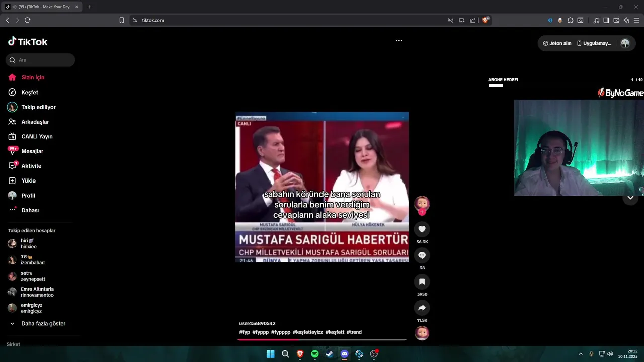Click the #keşfett hashtag
Screen dimensions: 644x362
(335, 332)
